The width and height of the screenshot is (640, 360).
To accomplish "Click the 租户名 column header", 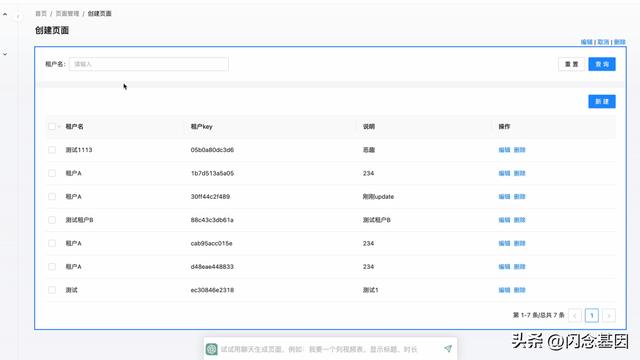I will (74, 127).
